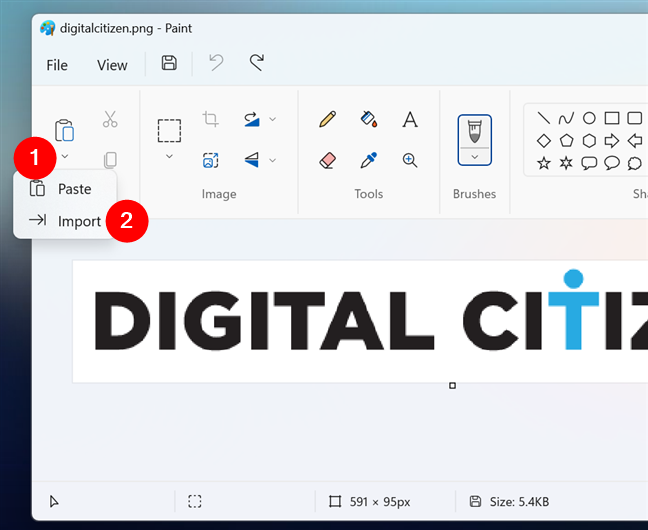648x530 pixels.
Task: Select the rectangular selection tool
Action: [x=169, y=131]
